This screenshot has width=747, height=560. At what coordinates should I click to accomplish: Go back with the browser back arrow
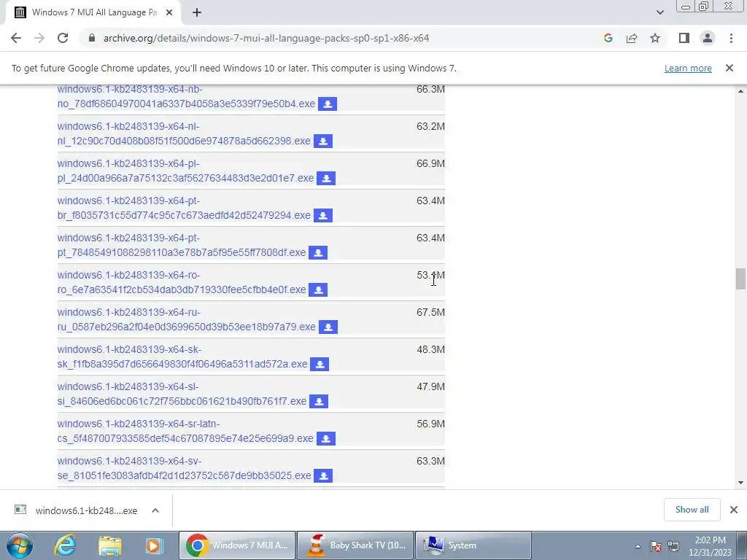(x=16, y=38)
